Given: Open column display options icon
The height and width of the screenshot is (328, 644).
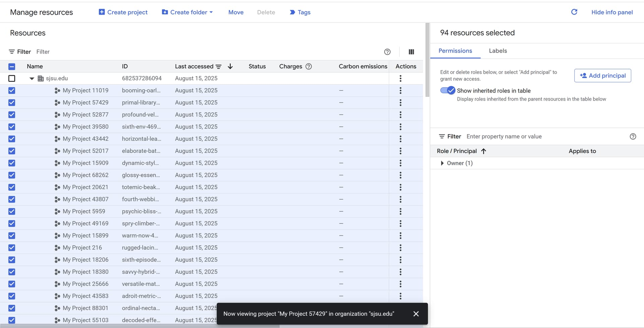Looking at the screenshot, I should coord(411,52).
